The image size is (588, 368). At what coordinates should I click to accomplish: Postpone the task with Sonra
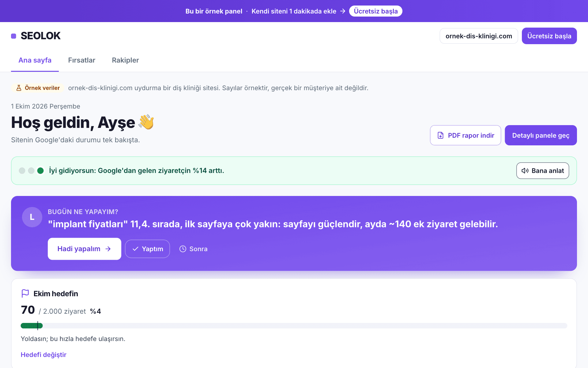(x=193, y=249)
